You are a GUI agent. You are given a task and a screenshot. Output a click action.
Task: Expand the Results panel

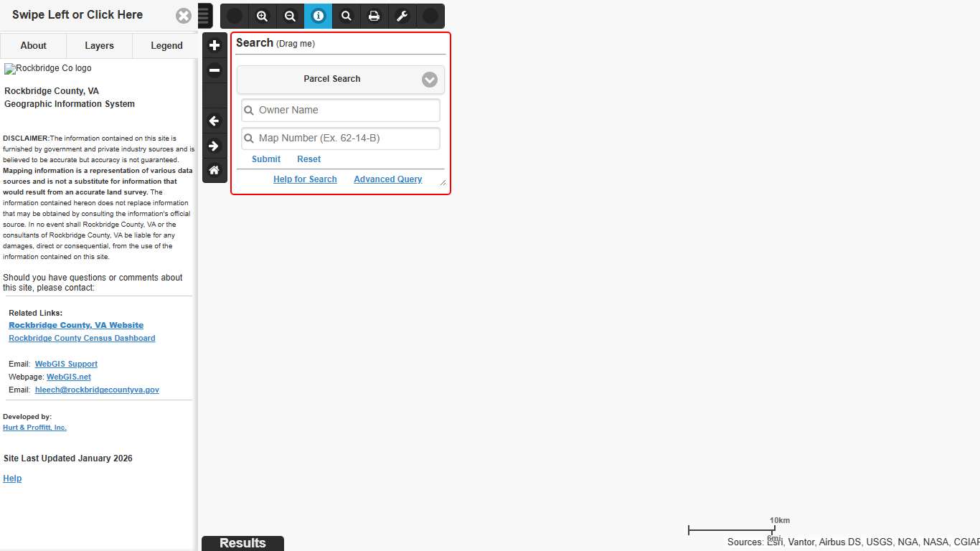pyautogui.click(x=242, y=543)
